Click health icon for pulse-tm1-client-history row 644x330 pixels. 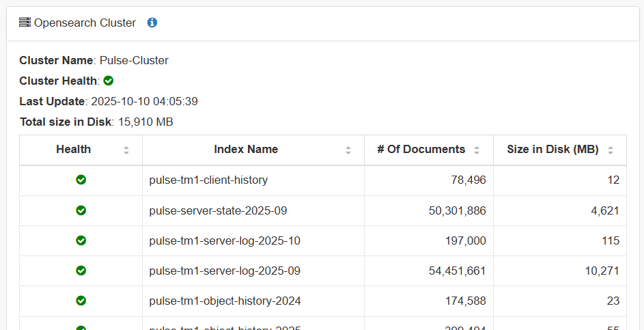pyautogui.click(x=81, y=180)
